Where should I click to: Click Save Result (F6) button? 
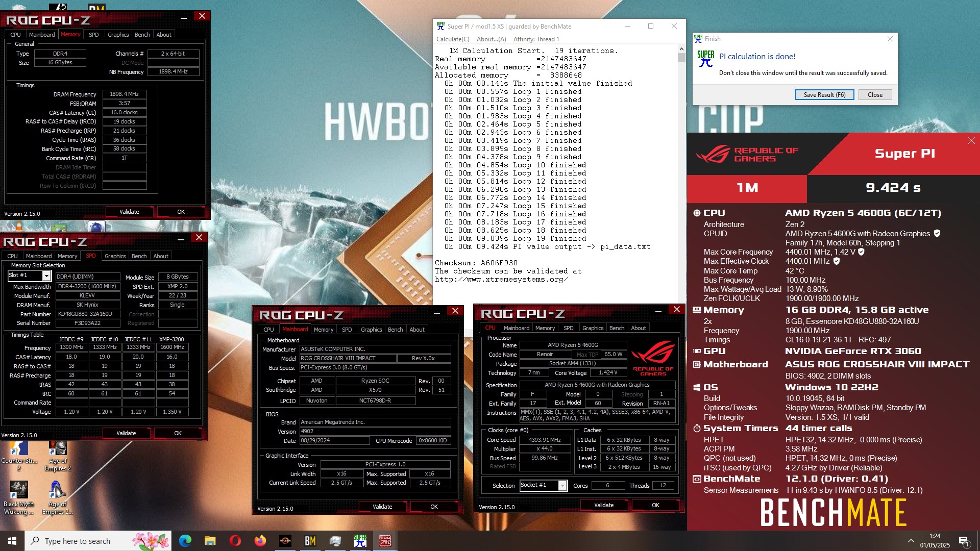click(824, 95)
